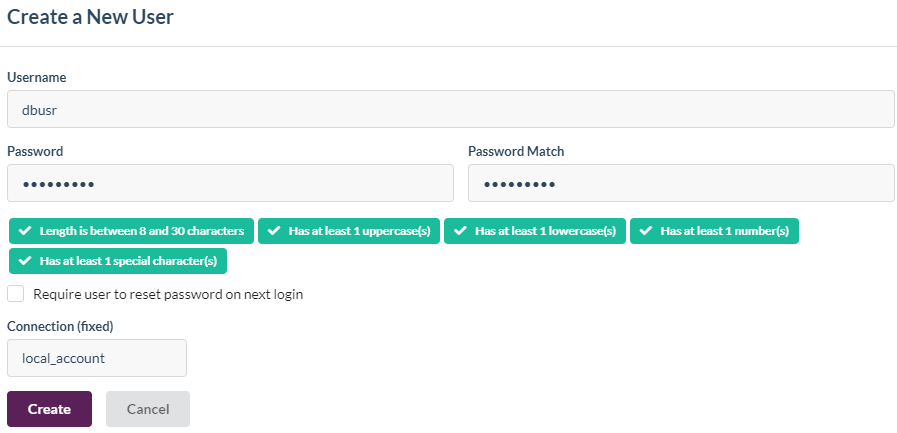Click the checkmark icon beside length requirement
The width and height of the screenshot is (897, 433).
[x=25, y=231]
